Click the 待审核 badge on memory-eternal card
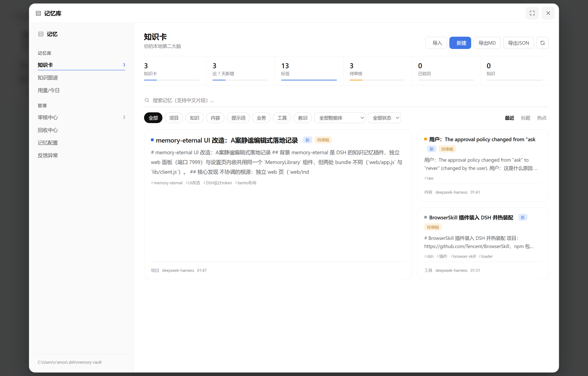 pos(323,140)
